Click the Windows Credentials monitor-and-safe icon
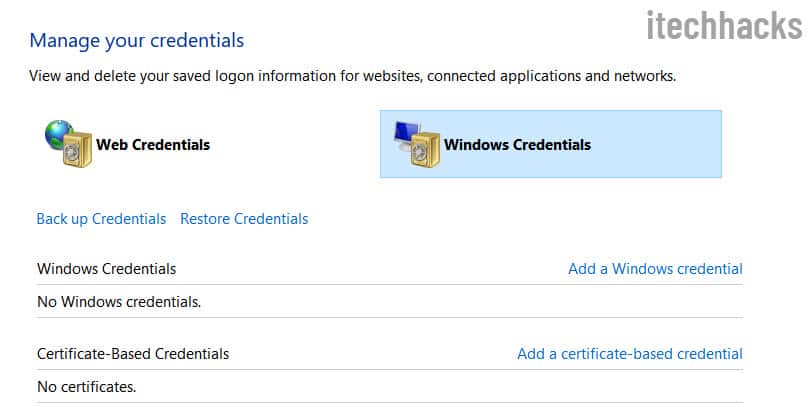Screen dimensions: 810x407 tap(415, 145)
